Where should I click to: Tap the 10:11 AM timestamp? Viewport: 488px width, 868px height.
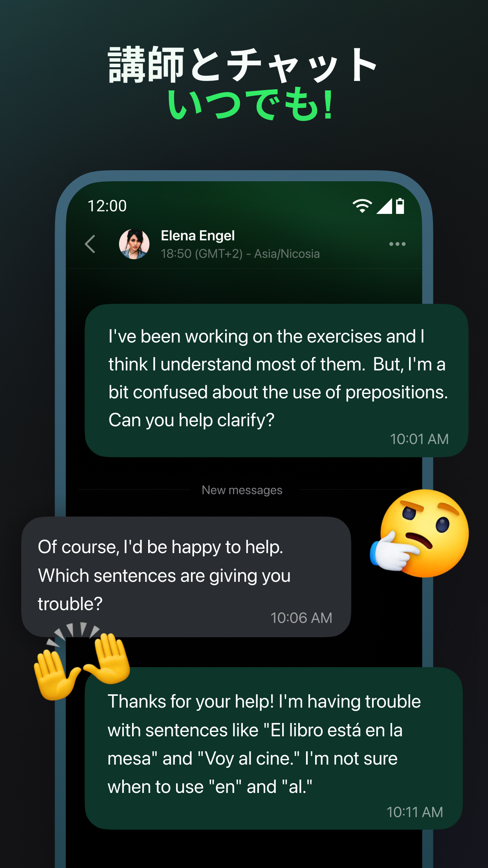(x=415, y=812)
